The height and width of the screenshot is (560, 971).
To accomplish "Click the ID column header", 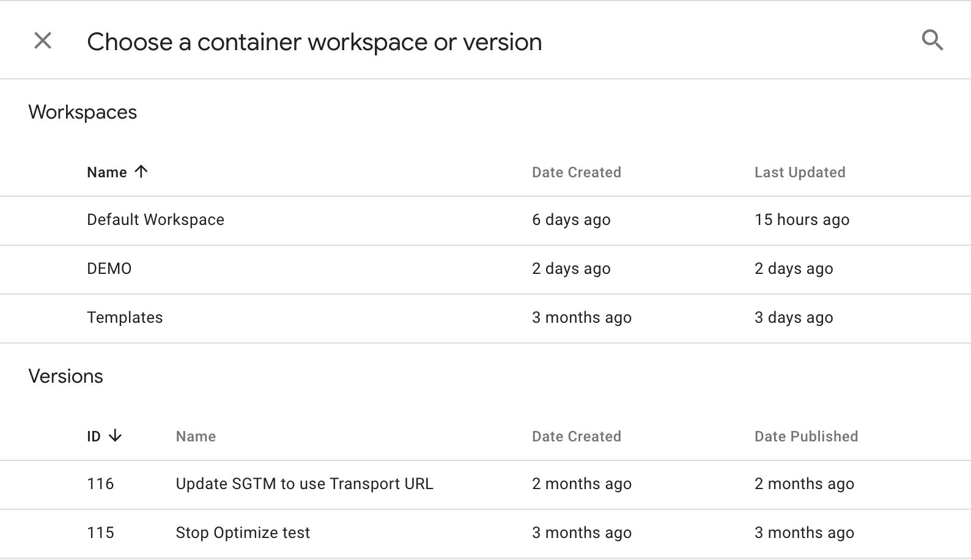I will pos(94,437).
